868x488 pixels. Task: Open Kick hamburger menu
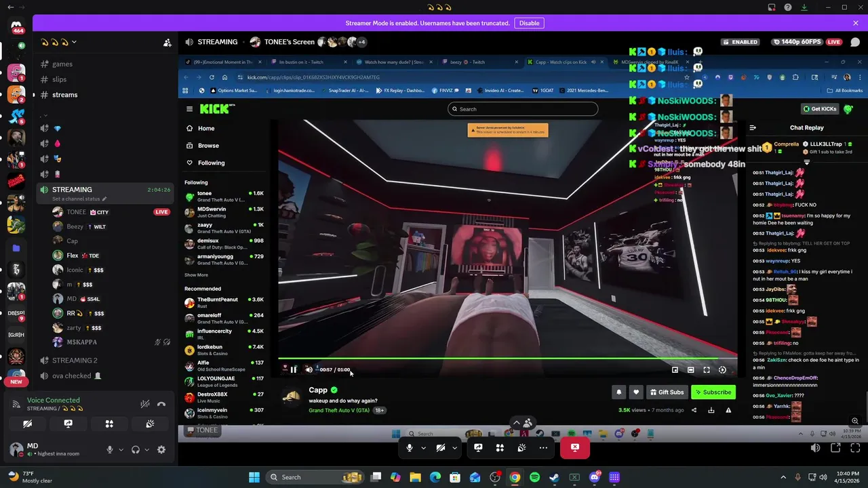coord(189,109)
